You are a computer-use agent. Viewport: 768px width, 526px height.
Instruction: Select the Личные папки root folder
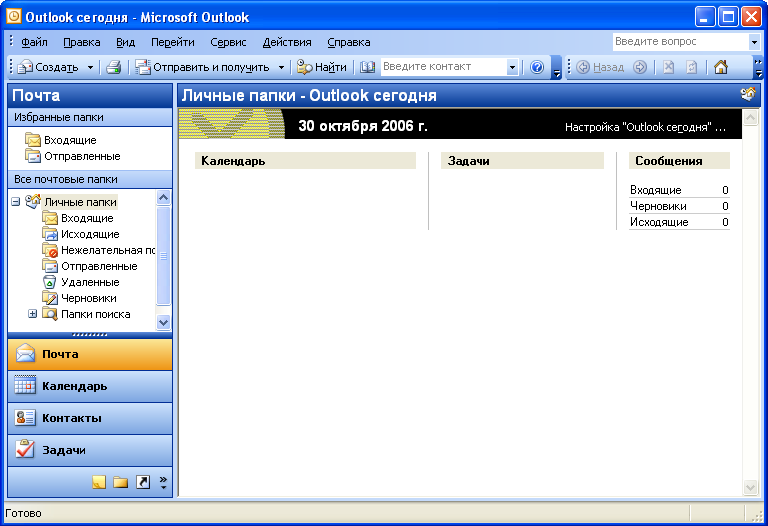pyautogui.click(x=72, y=202)
